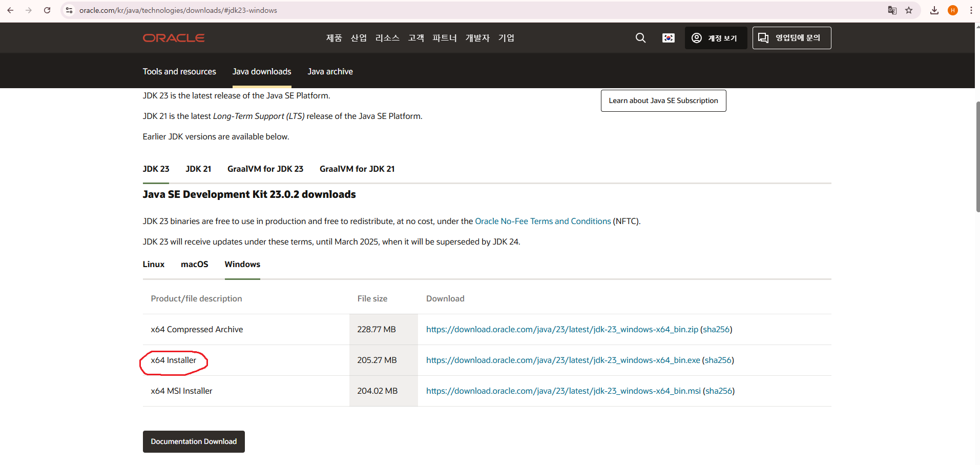
Task: Click the Java SE Development Kit 23.0.2 heading
Action: point(249,194)
